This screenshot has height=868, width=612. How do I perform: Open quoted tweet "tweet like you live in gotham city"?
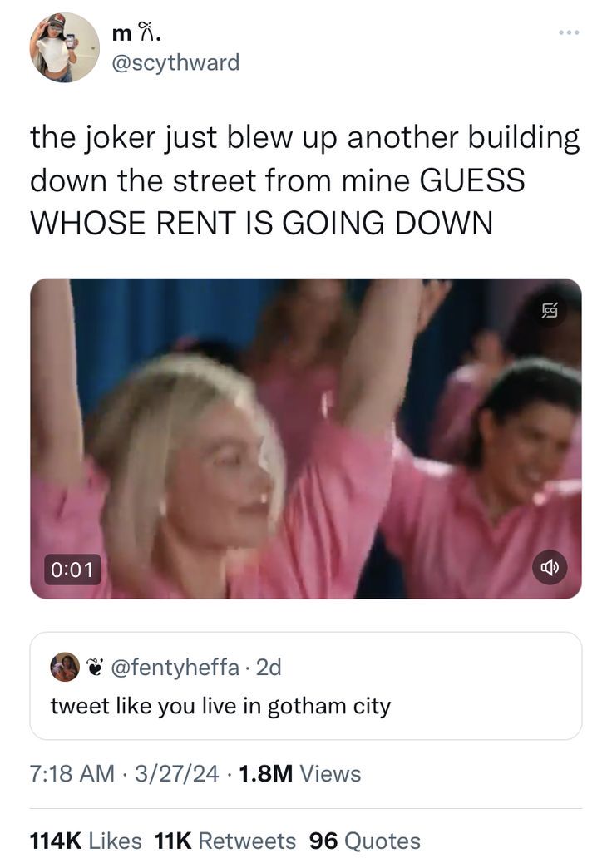(220, 706)
